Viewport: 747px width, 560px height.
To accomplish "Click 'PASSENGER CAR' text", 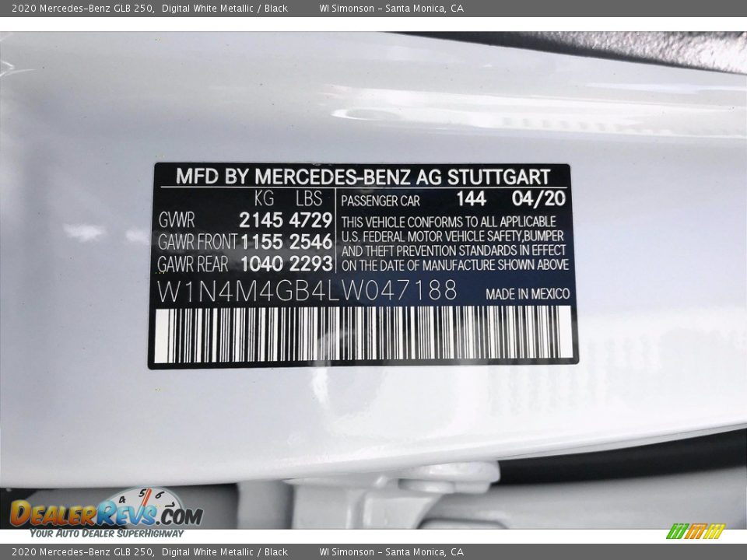I will tap(381, 201).
